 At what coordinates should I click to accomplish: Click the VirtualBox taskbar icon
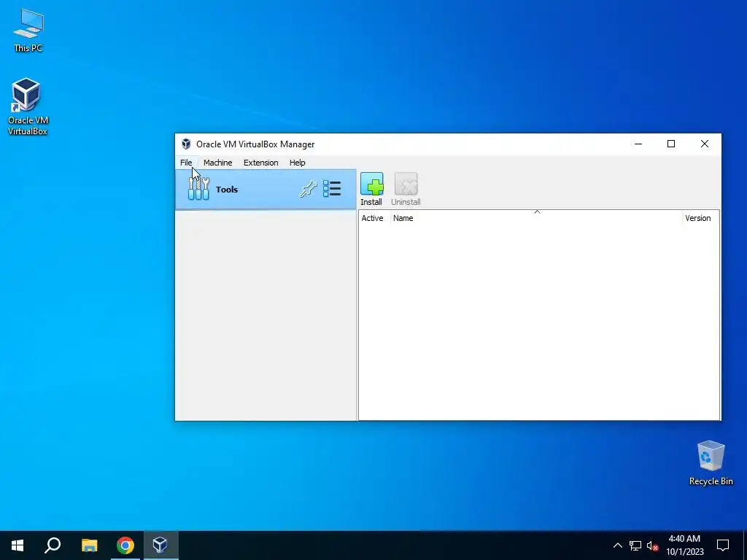coord(160,545)
